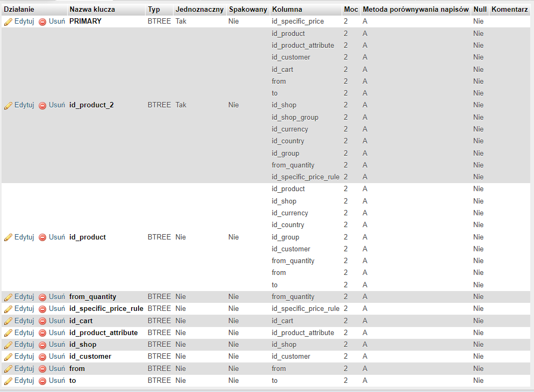Select id_specific_price column cell of PRIMARY
The image size is (534, 392).
298,21
